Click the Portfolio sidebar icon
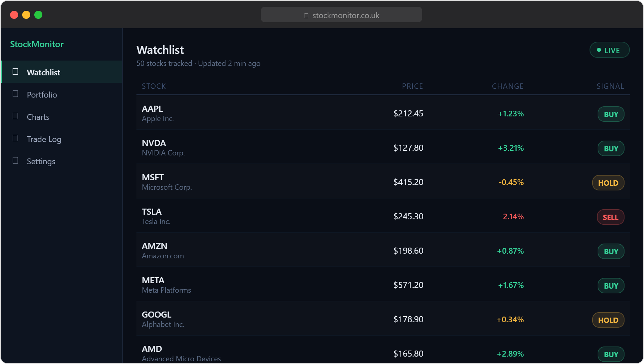The height and width of the screenshot is (364, 644). click(x=15, y=94)
